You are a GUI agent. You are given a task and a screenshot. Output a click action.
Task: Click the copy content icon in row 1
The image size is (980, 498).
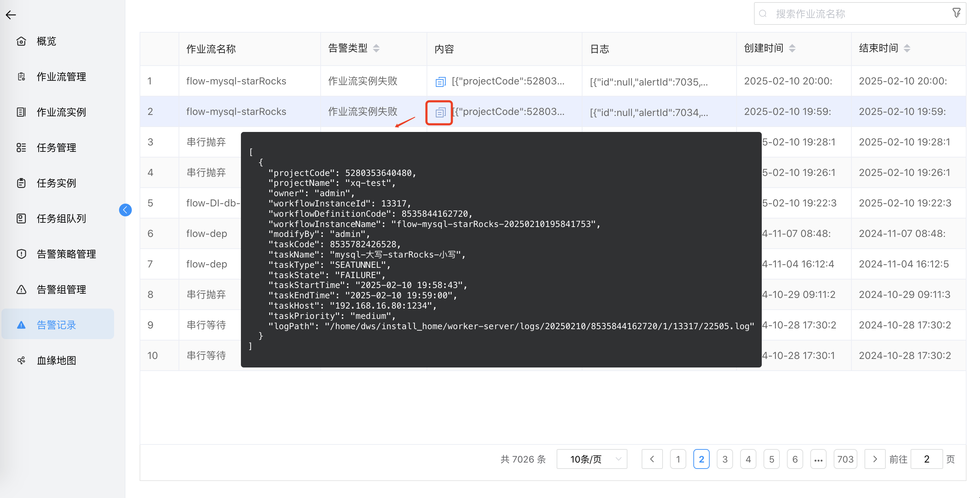pyautogui.click(x=440, y=82)
